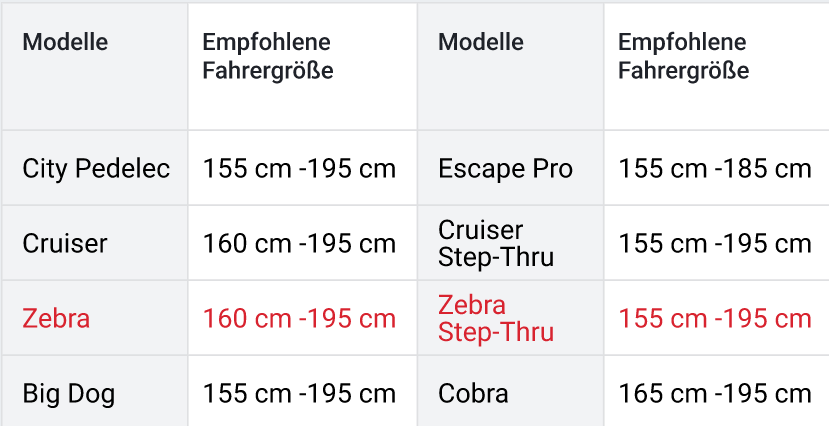829x426 pixels.
Task: Click the left "Modelle" column header
Action: (x=65, y=42)
